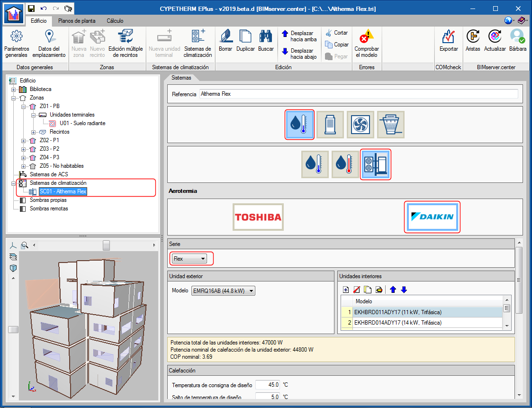Click the Cortar button

[336, 33]
